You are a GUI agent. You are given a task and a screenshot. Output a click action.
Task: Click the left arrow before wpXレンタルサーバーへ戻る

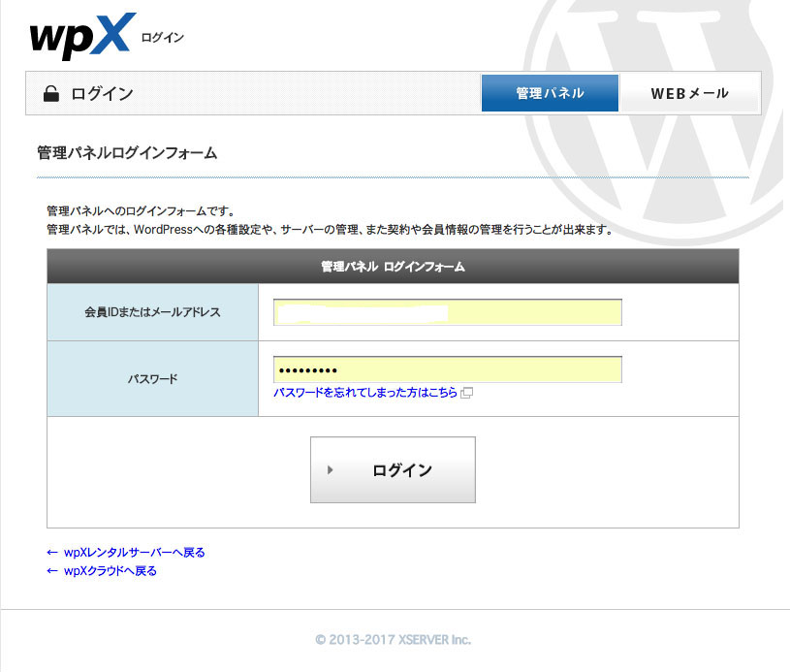point(52,553)
